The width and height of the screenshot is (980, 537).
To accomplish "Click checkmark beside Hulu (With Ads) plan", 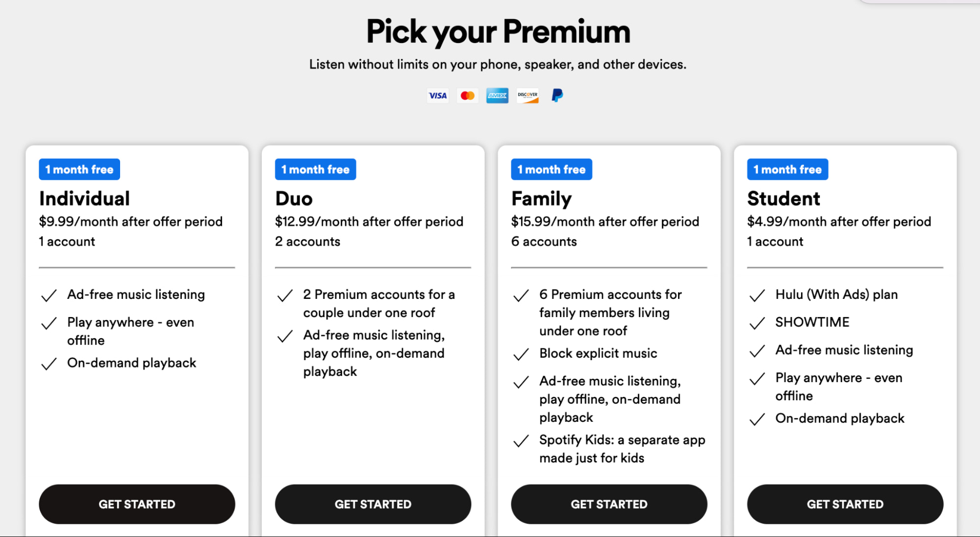I will [x=757, y=295].
